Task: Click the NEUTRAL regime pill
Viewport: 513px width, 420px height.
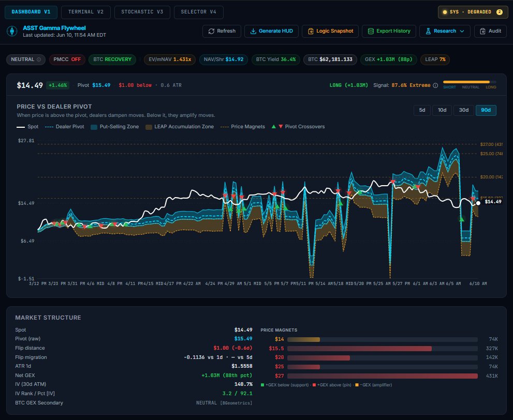Action: click(26, 59)
